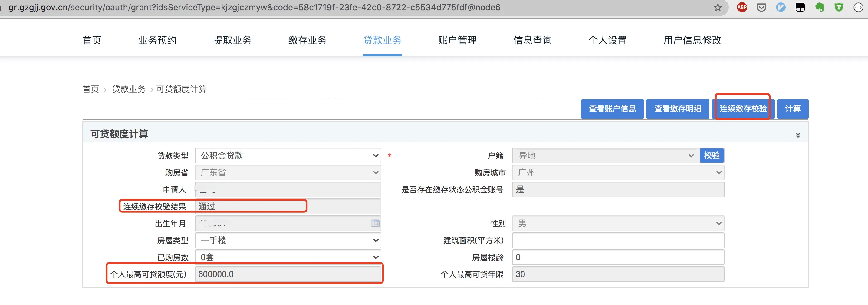
Task: Open the 贷款类型 dropdown
Action: (288, 155)
